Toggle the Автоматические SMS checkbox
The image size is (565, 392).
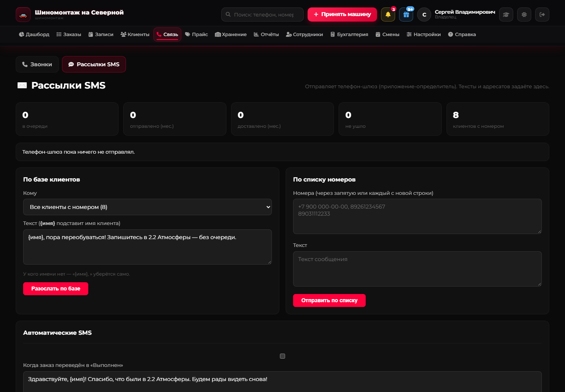282,356
